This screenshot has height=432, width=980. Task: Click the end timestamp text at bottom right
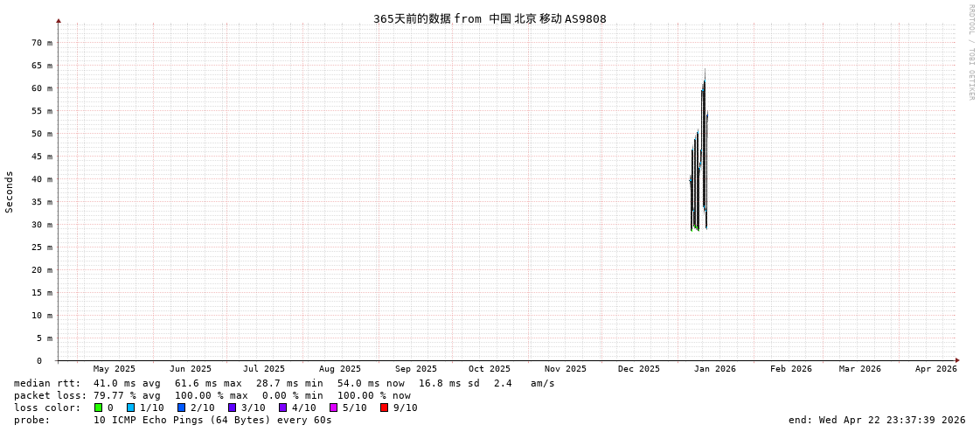click(x=876, y=420)
